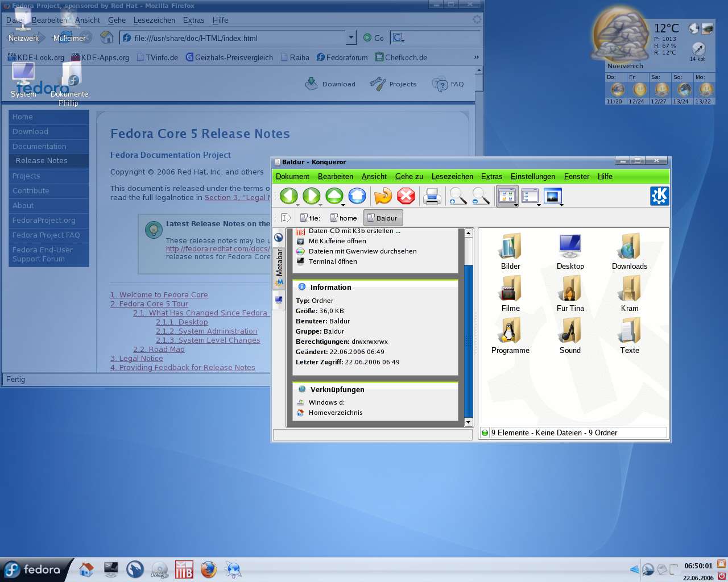Launch Konqueror browser from the panel
This screenshot has width=728, height=582.
tap(135, 569)
